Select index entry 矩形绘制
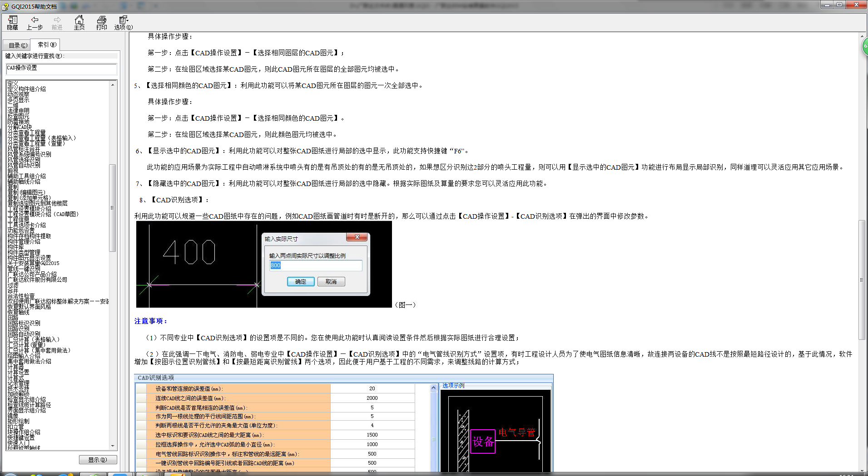868x476 pixels. [x=18, y=421]
